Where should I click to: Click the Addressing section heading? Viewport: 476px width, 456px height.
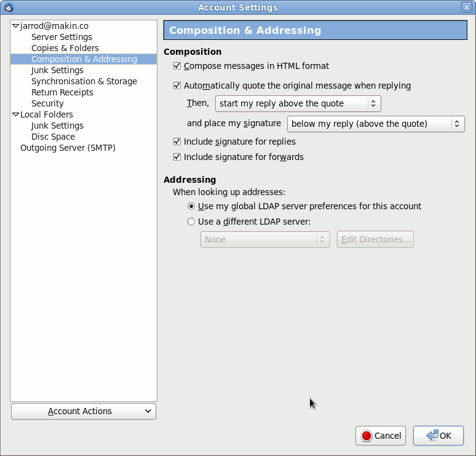190,180
